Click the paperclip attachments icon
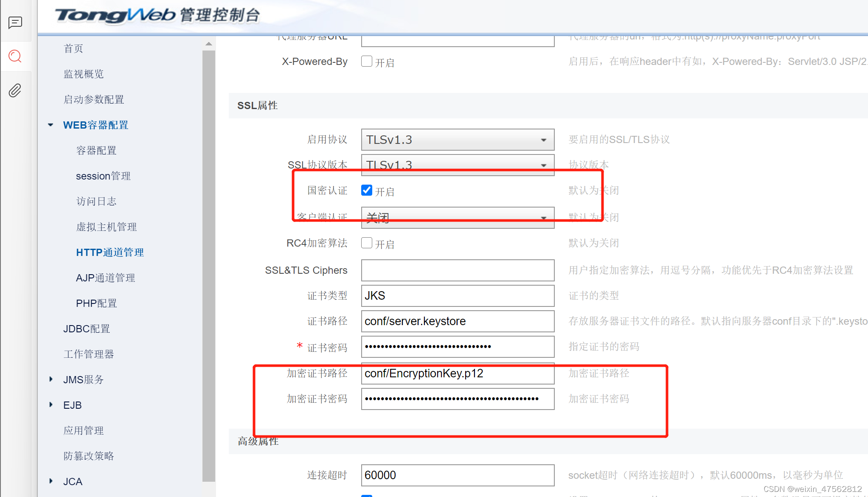 tap(15, 90)
